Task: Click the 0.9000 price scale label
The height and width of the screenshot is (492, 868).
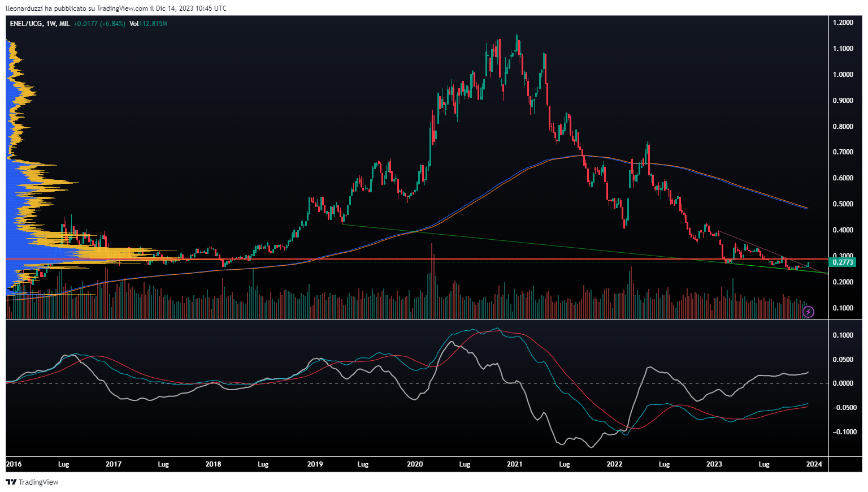Action: click(843, 101)
